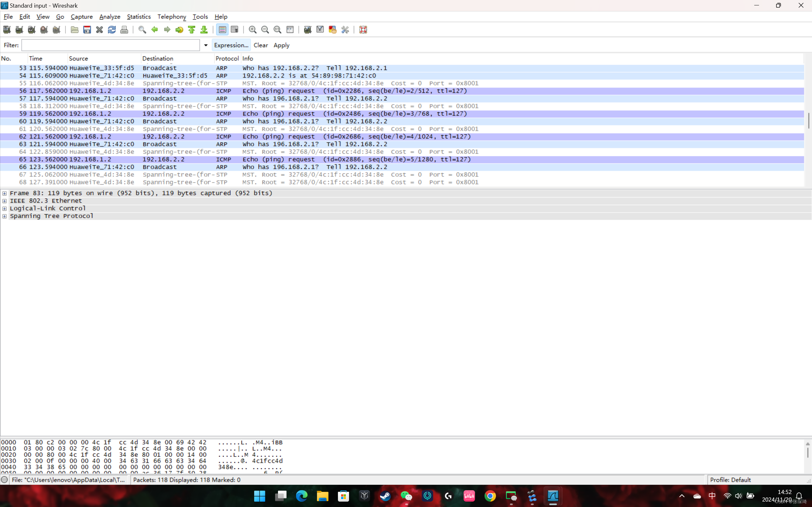812x507 pixels.
Task: Expand the Frame 83 tree node
Action: click(x=4, y=193)
